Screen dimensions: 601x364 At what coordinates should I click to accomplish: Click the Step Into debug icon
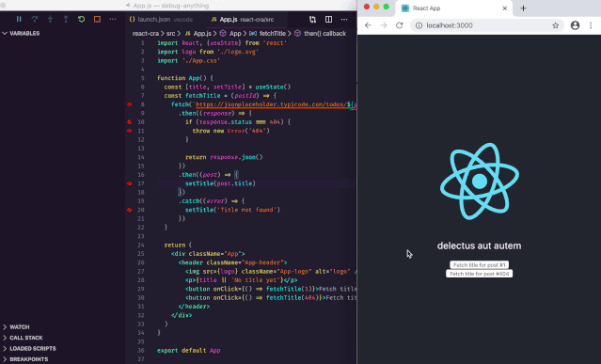50,19
